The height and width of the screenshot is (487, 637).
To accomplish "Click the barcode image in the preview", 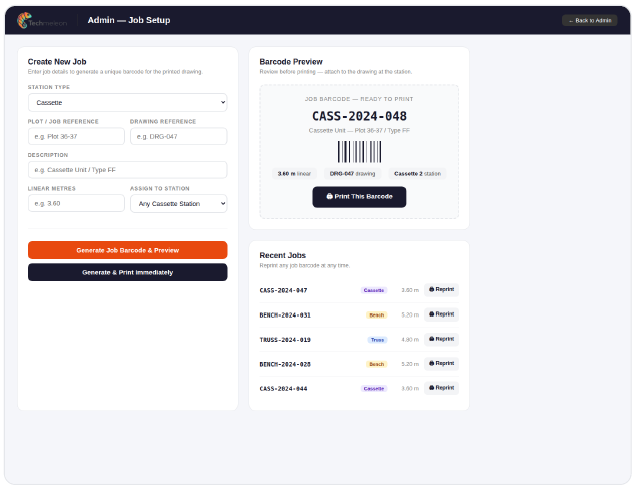I will pyautogui.click(x=360, y=152).
